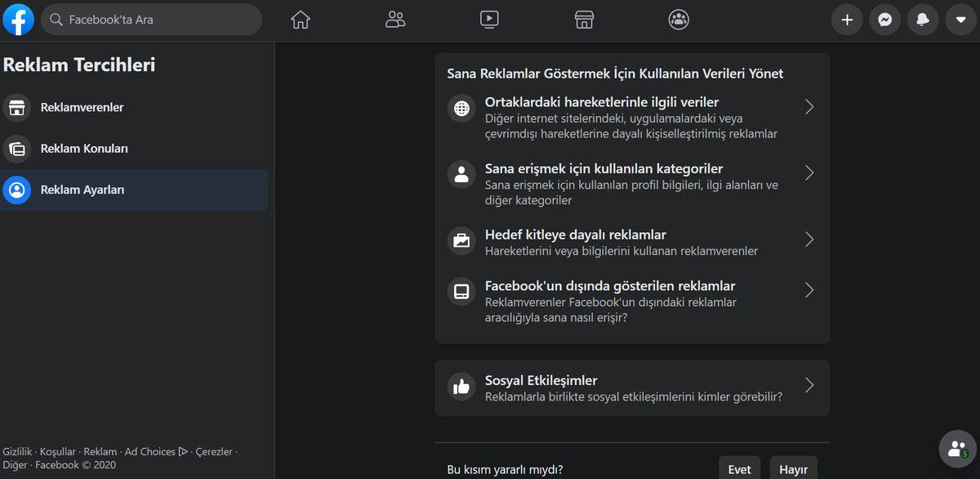This screenshot has width=980, height=479.
Task: Open the Marketplace icon
Action: [584, 19]
